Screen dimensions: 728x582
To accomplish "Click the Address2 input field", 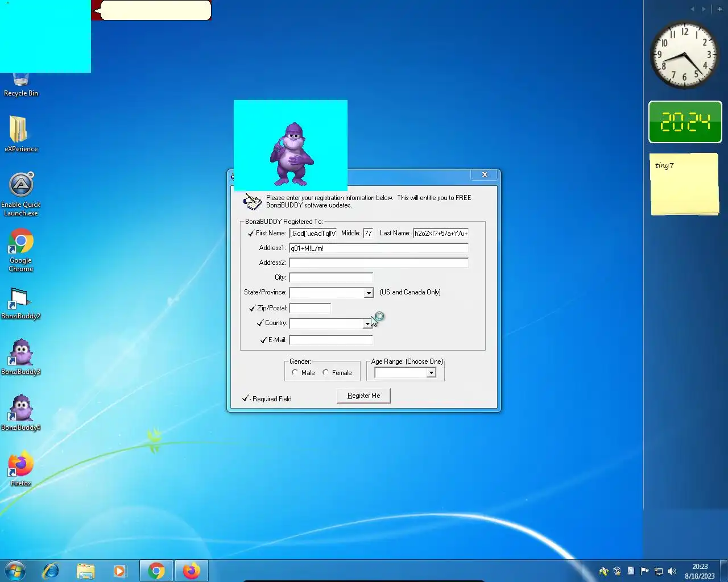I will click(x=379, y=263).
